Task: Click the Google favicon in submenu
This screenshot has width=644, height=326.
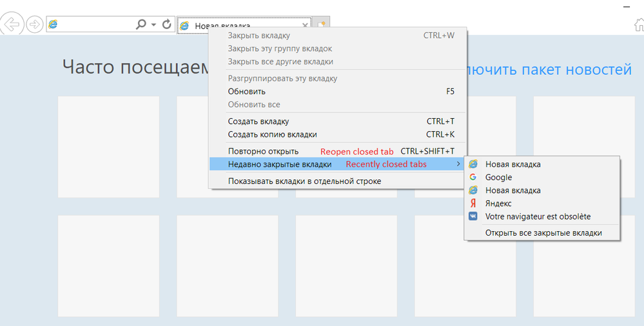Action: [473, 177]
